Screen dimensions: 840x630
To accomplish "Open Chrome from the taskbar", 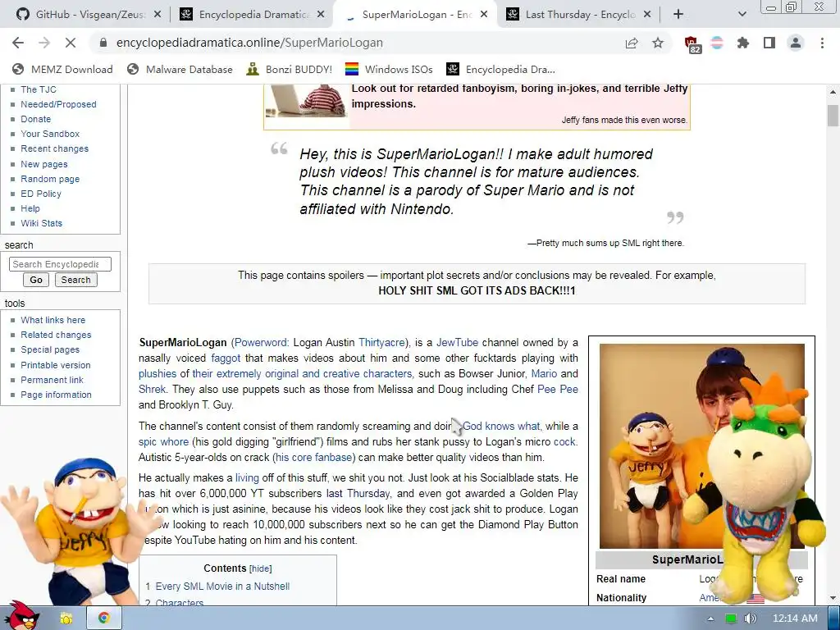I will 104,619.
